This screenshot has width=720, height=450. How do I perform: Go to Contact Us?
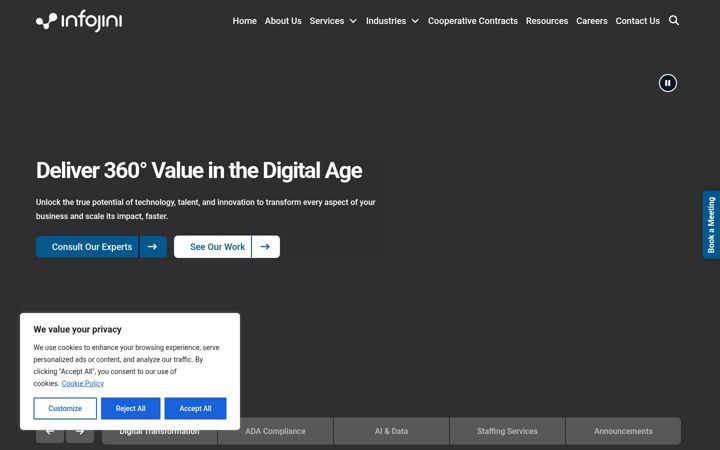pyautogui.click(x=637, y=21)
